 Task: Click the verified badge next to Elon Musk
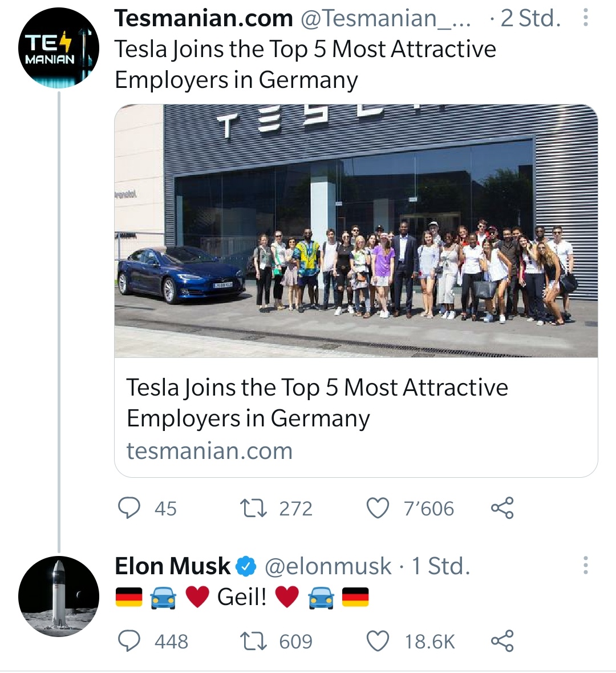point(246,566)
